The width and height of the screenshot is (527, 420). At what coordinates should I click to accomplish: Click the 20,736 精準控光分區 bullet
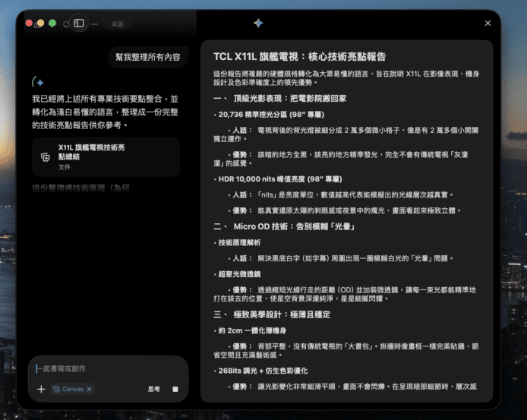269,115
